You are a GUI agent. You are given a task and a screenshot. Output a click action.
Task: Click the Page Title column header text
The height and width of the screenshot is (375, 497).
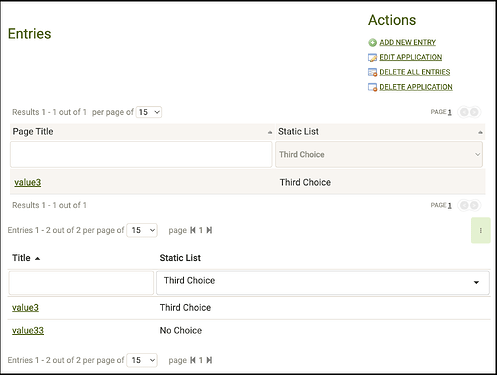33,132
